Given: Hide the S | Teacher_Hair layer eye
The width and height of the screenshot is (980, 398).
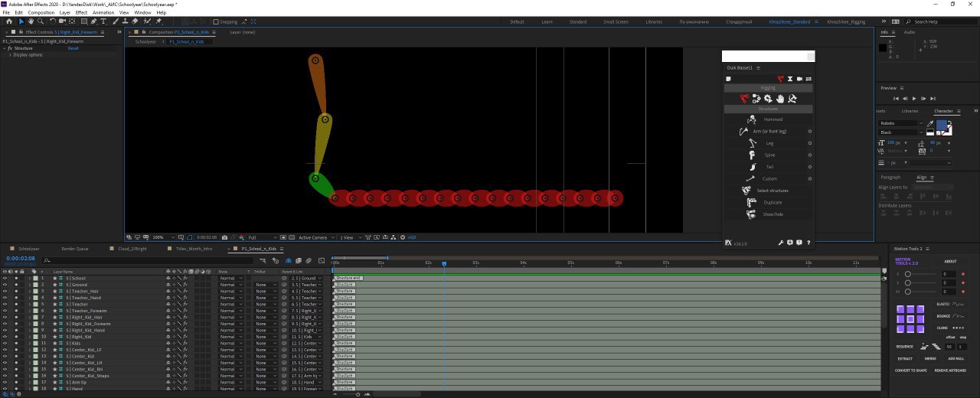Looking at the screenshot, I should coord(5,291).
